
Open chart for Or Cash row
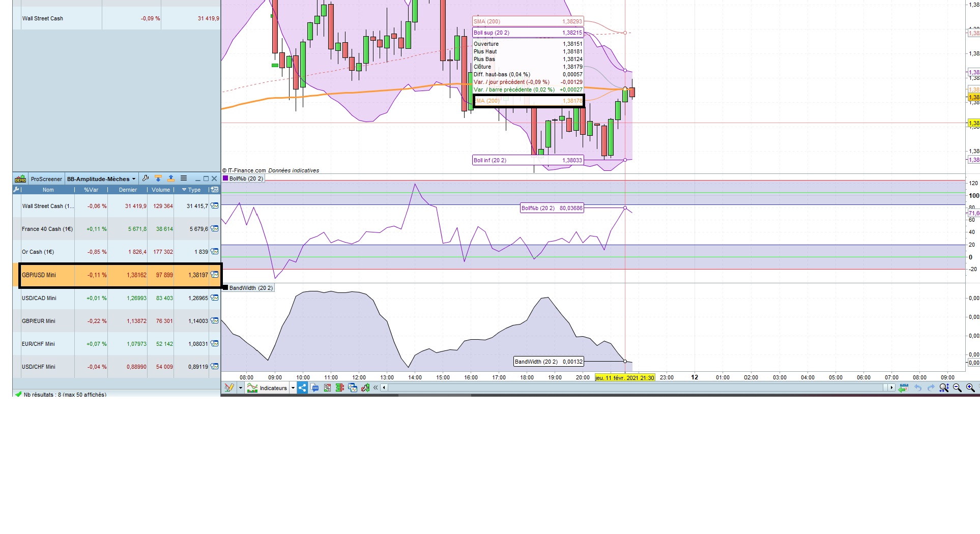tap(215, 252)
